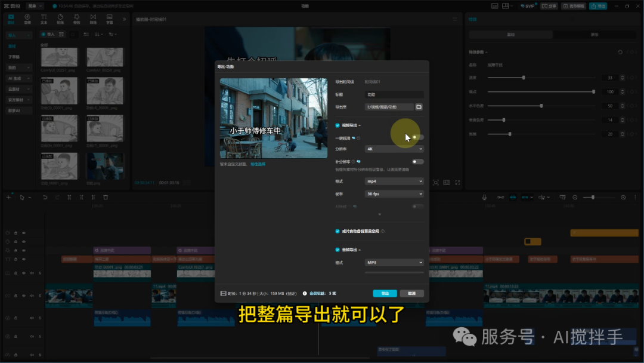Screen dimensions: 644x363
Task: Reset effect parameters with the circular arrow
Action: [x=620, y=52]
